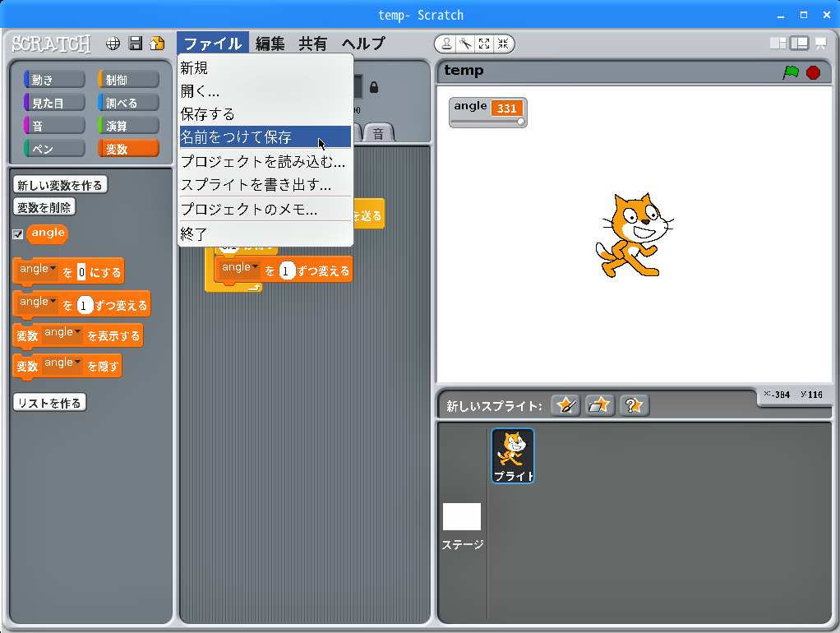Open the ペン block category
This screenshot has width=840, height=633.
[54, 149]
